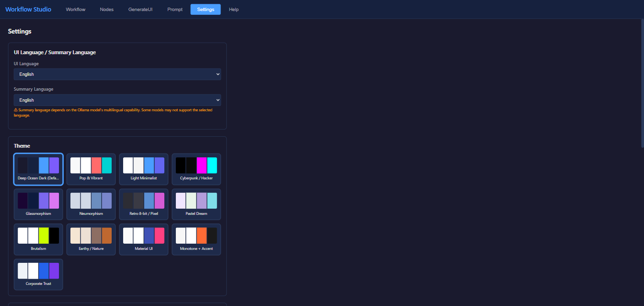Go to the Prompt tab
The width and height of the screenshot is (644, 306).
click(x=175, y=10)
